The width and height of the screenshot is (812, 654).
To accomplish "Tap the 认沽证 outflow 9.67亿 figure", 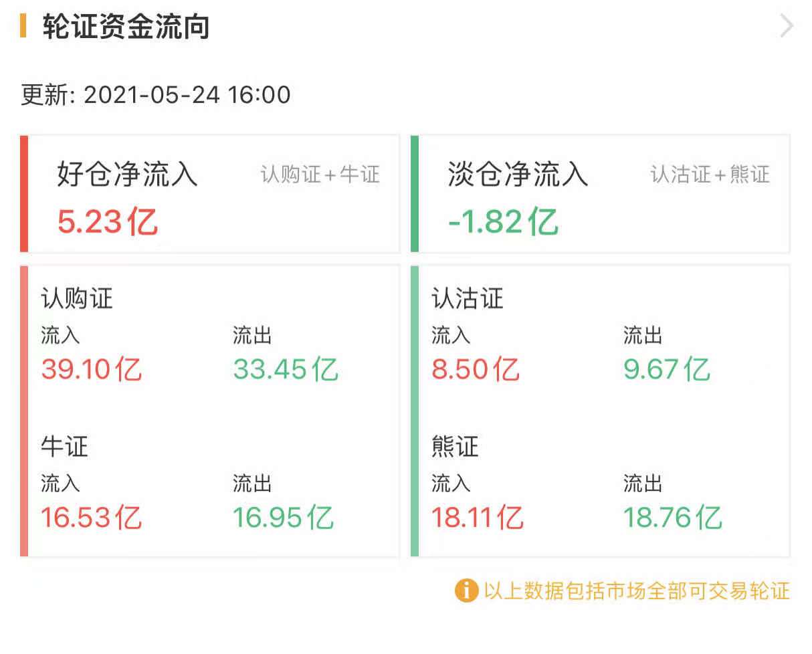I will (666, 369).
